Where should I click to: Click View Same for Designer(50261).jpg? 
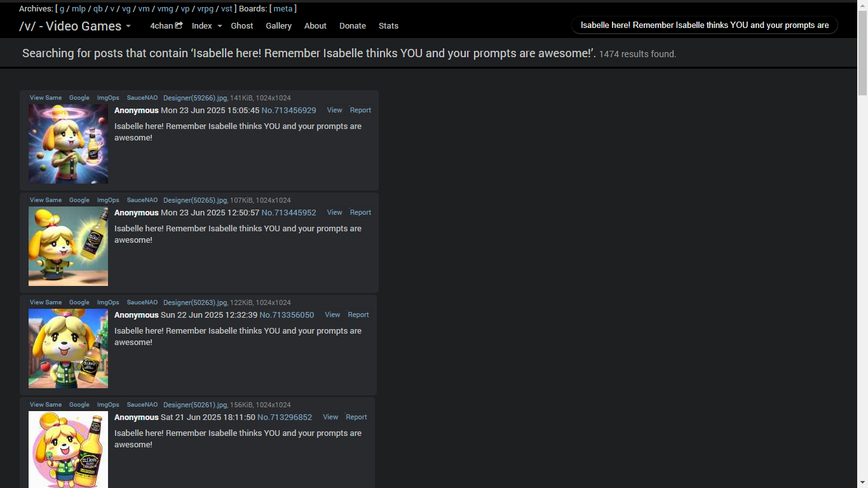[x=46, y=405]
